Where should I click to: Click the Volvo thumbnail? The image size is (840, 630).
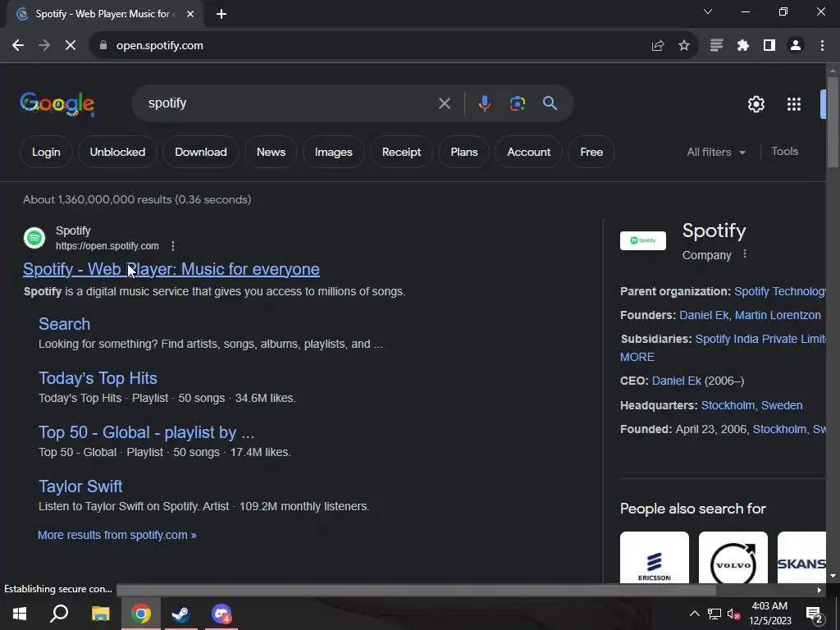[733, 557]
